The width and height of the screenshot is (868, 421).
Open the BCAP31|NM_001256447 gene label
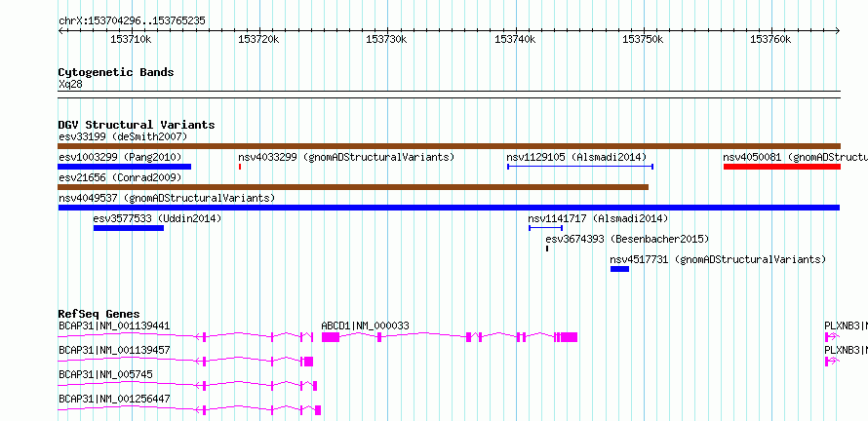[114, 399]
